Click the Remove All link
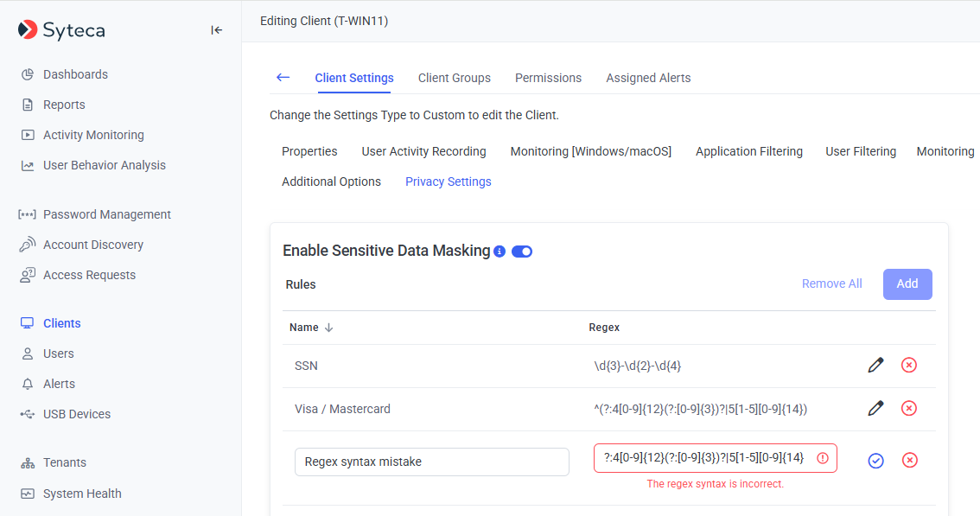Image resolution: width=980 pixels, height=516 pixels. pyautogui.click(x=831, y=283)
